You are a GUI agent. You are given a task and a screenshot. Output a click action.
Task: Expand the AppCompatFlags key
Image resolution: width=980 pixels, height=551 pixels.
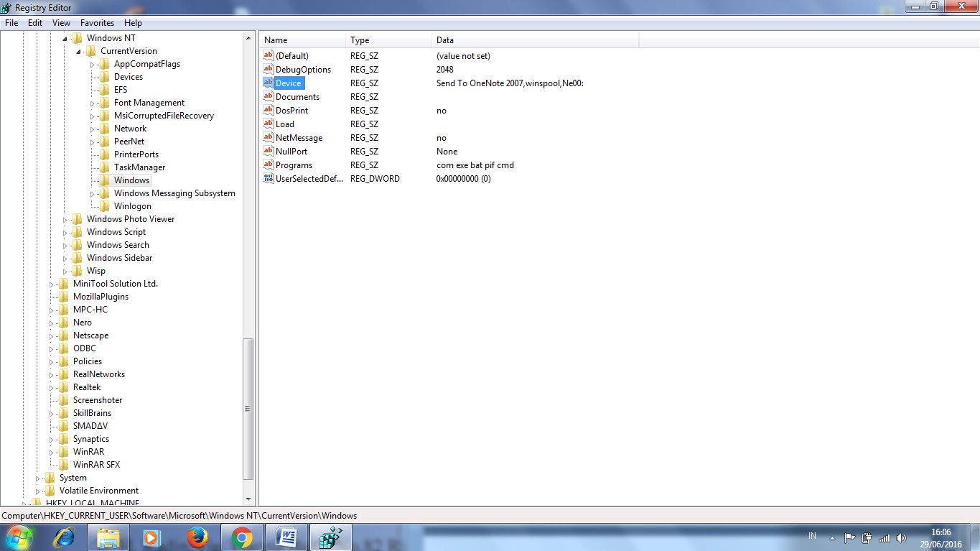coord(92,64)
